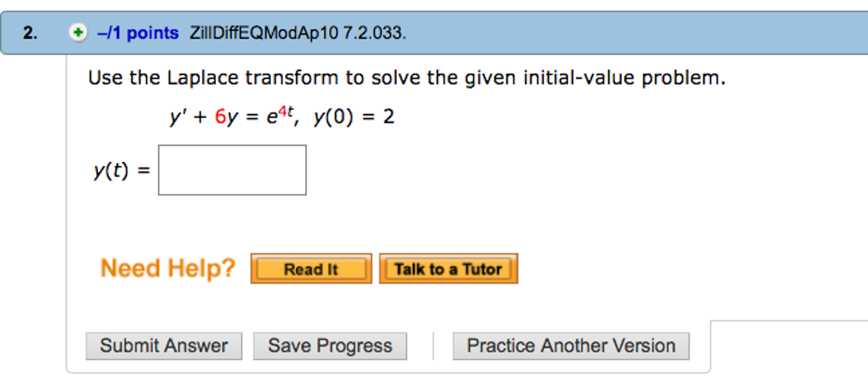
Task: Click the green plus icon beside question 2
Action: click(78, 32)
